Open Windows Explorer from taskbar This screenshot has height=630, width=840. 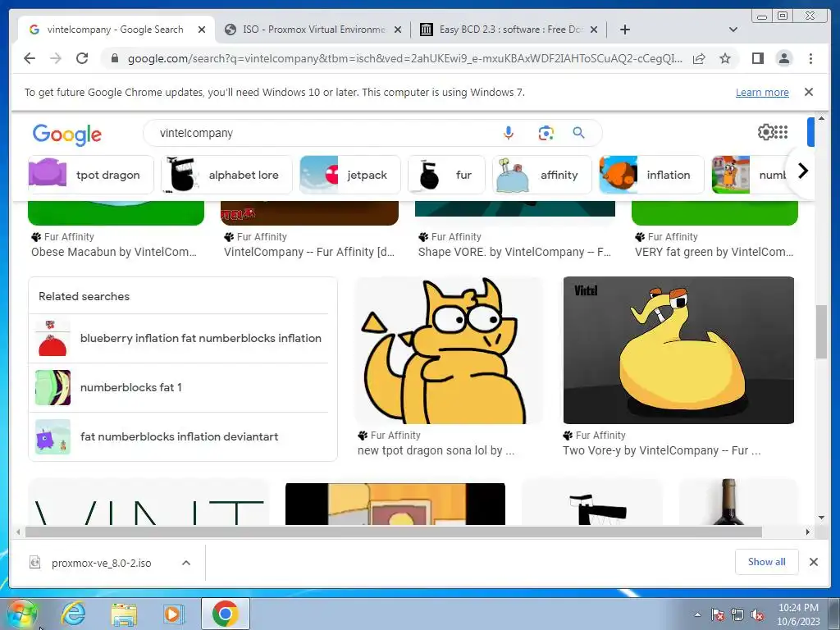(124, 614)
